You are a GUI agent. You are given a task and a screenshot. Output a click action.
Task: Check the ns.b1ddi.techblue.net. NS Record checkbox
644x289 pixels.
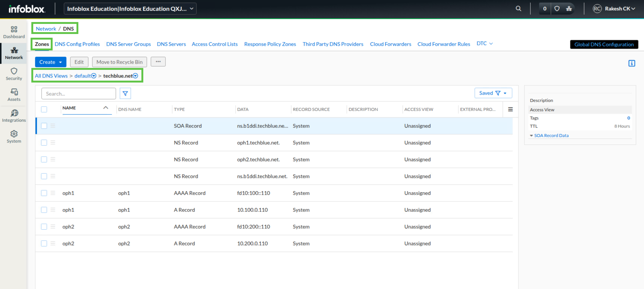44,176
